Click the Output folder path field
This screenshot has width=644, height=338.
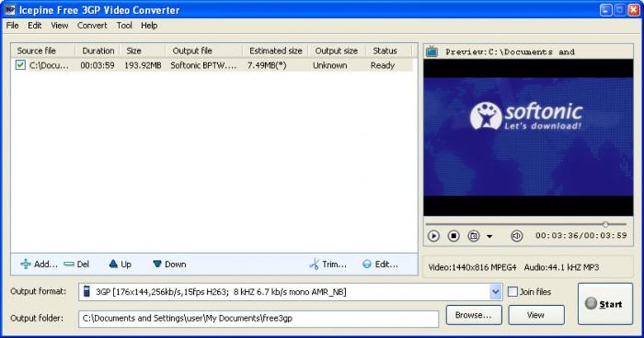tap(258, 318)
